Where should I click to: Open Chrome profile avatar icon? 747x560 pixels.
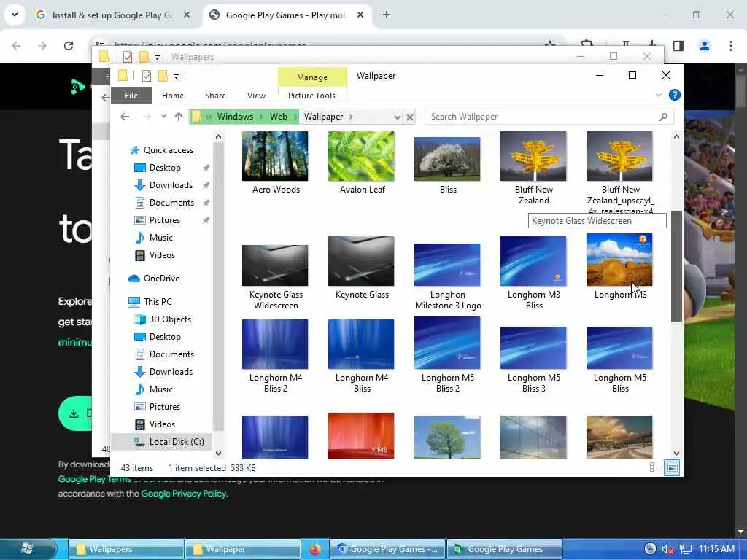tap(705, 46)
